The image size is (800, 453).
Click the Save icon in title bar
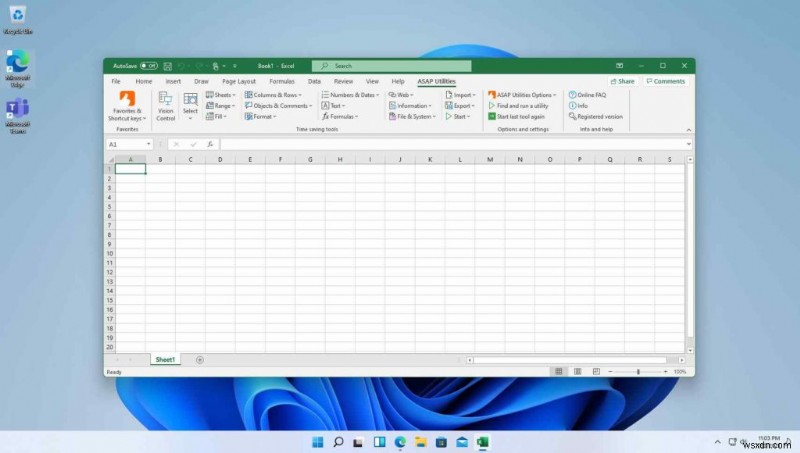click(167, 66)
